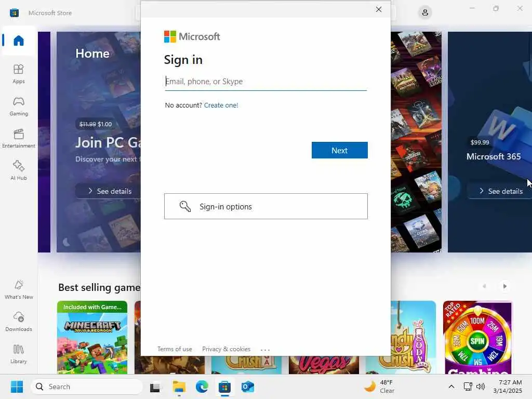Follow the Create one! link
Image resolution: width=532 pixels, height=399 pixels.
pos(221,105)
